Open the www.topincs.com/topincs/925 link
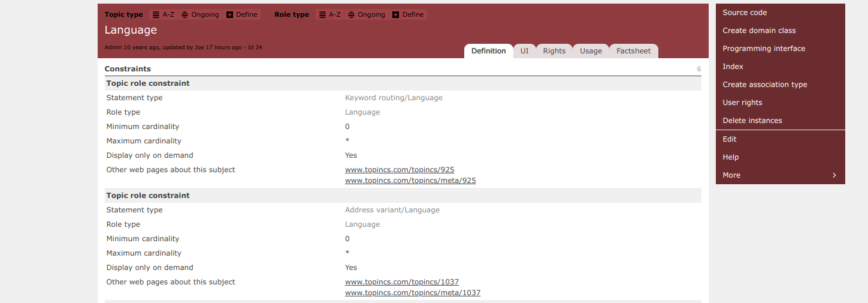This screenshot has height=303, width=868. 400,170
